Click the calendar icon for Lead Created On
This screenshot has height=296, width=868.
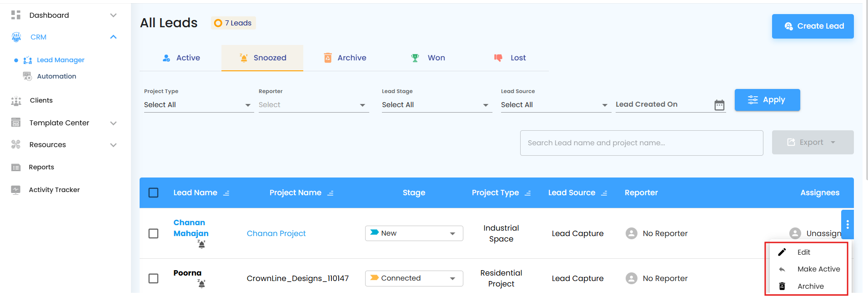point(719,105)
